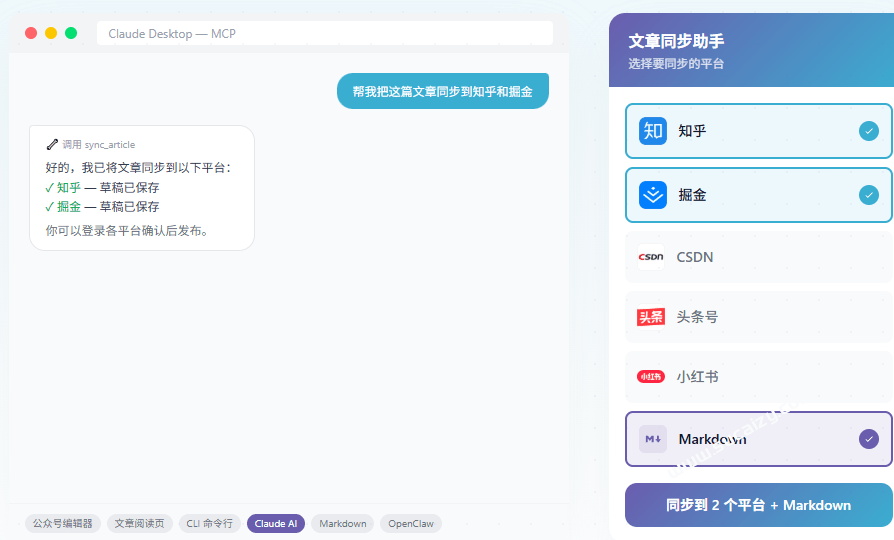The height and width of the screenshot is (540, 894).
Task: Click the text 好的，我已将文章同步到以下平台：
Action: [x=139, y=168]
